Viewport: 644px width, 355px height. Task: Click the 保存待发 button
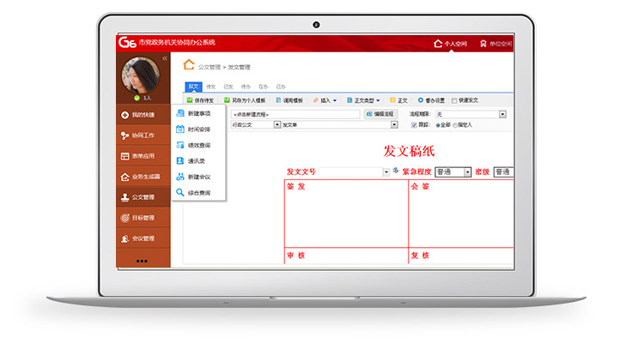[x=199, y=100]
